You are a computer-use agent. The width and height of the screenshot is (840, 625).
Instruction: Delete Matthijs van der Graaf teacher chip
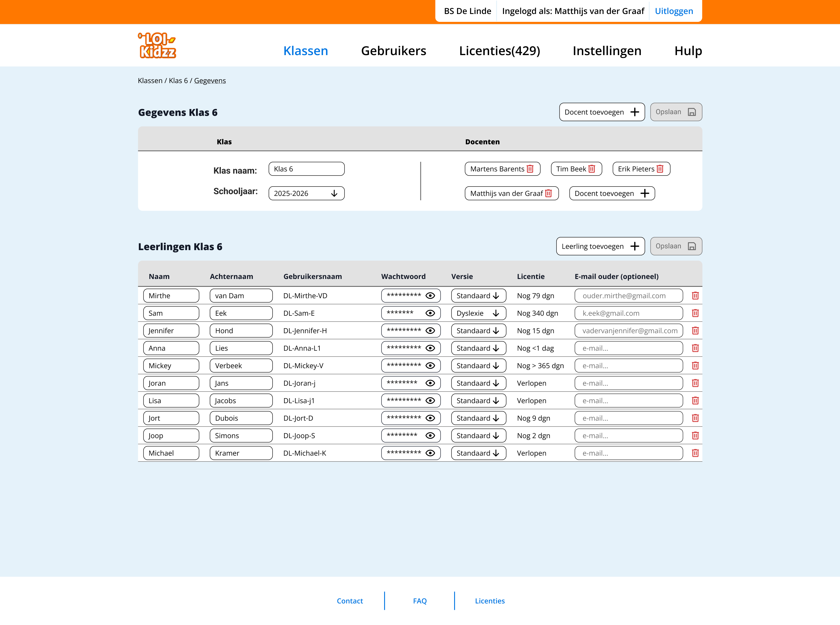point(548,193)
